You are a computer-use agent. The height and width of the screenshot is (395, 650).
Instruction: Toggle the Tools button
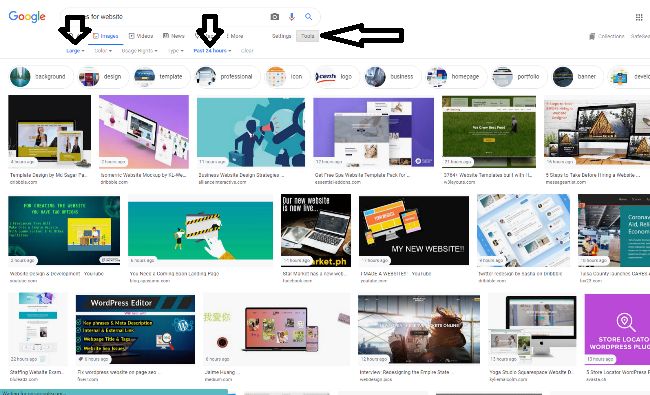click(308, 36)
